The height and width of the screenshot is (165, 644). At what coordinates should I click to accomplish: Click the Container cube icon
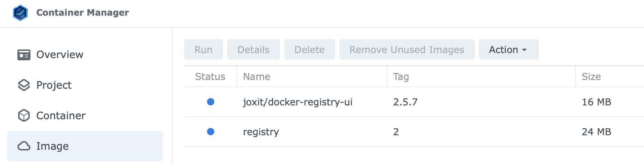pyautogui.click(x=24, y=116)
